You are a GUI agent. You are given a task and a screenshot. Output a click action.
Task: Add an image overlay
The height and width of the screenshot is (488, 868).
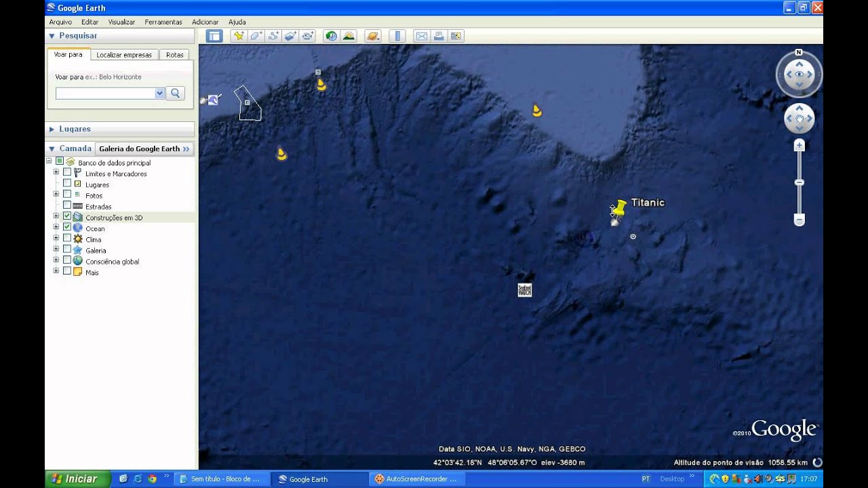291,37
